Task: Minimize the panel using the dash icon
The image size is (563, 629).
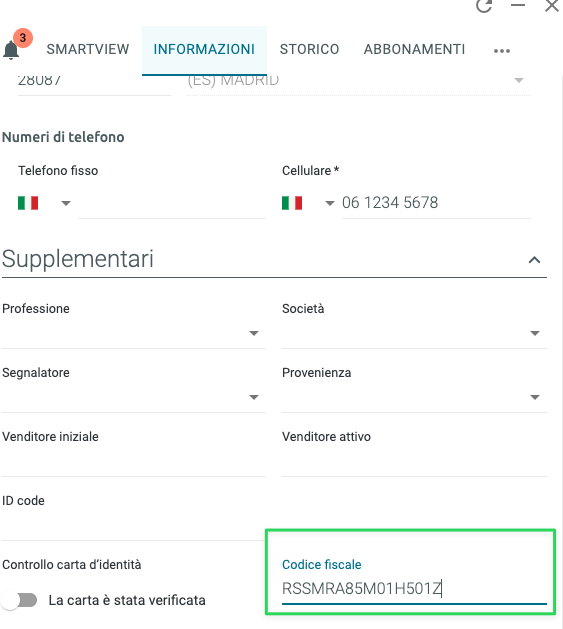Action: 518,5
